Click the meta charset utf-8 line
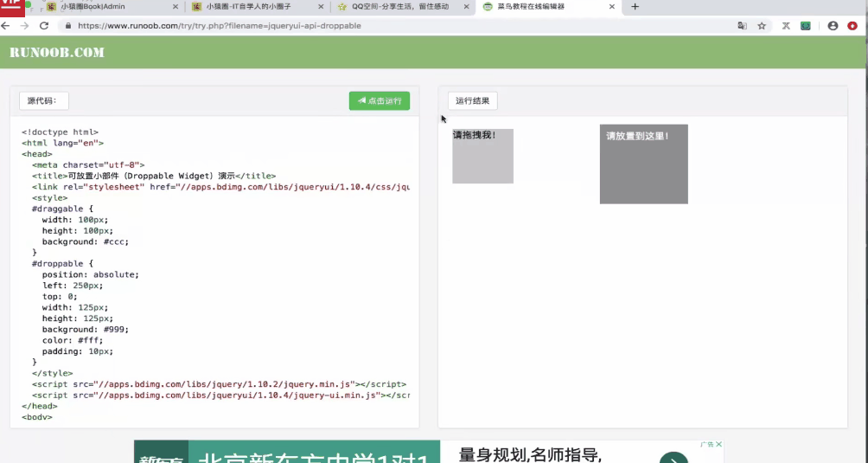The image size is (868, 463). point(88,165)
